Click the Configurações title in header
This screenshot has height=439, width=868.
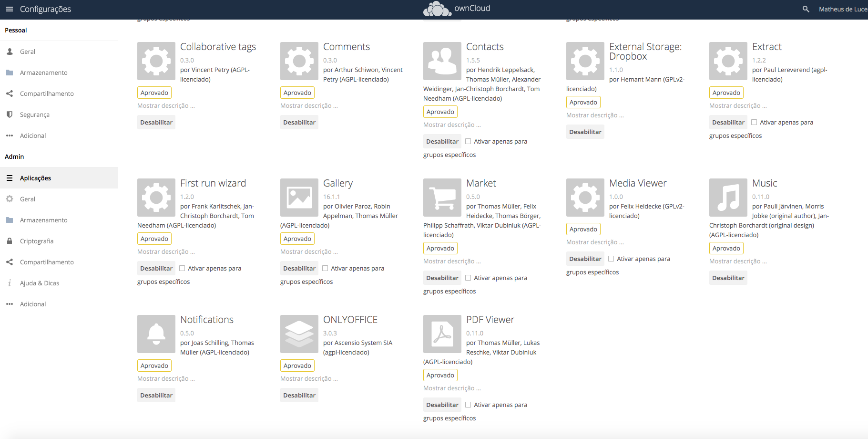45,9
